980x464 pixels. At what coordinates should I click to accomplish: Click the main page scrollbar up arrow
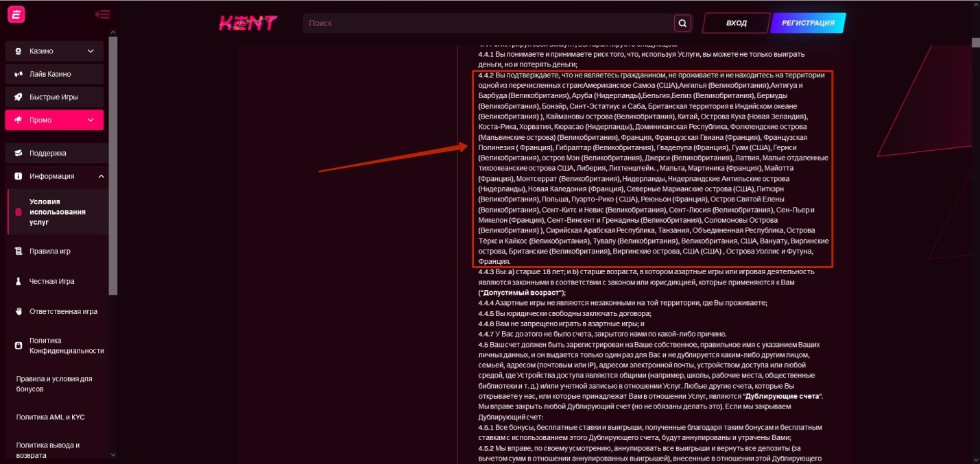pos(975,5)
